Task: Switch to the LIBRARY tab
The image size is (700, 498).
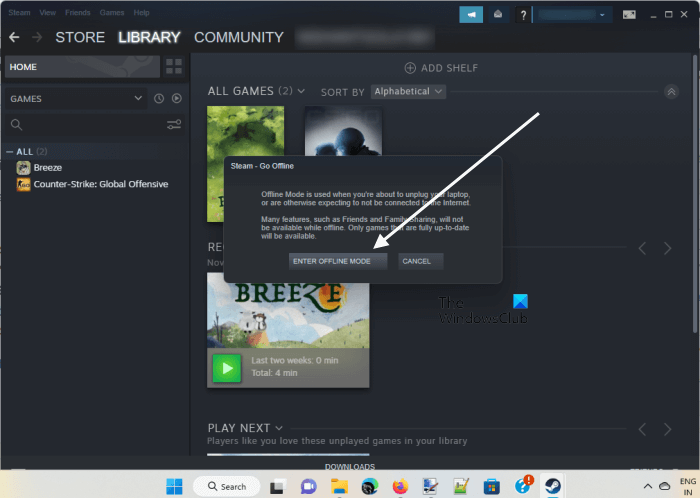Action: [x=149, y=37]
